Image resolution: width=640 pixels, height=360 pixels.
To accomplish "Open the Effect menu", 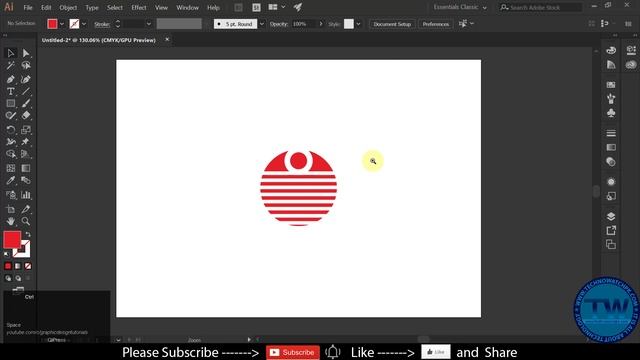I will (x=139, y=7).
